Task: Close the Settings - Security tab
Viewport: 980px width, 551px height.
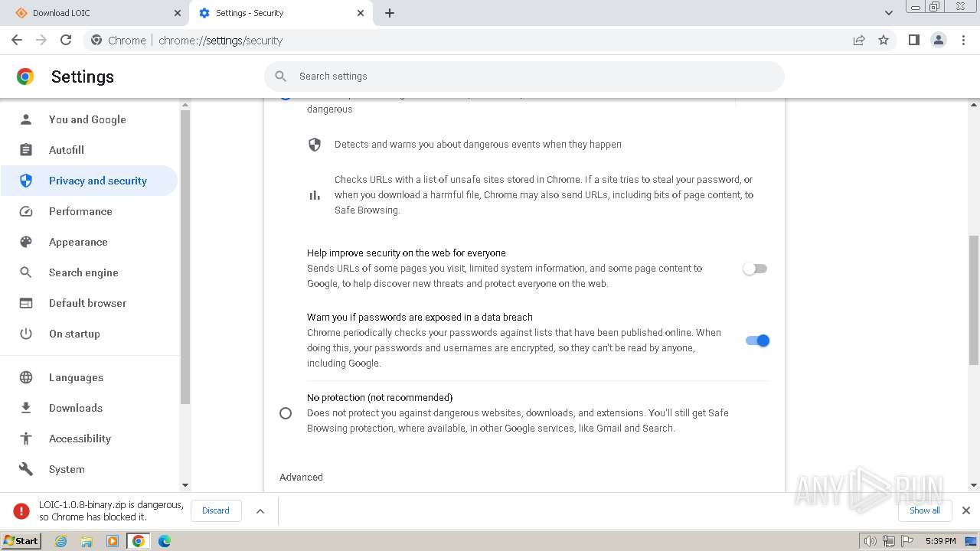Action: click(x=361, y=13)
